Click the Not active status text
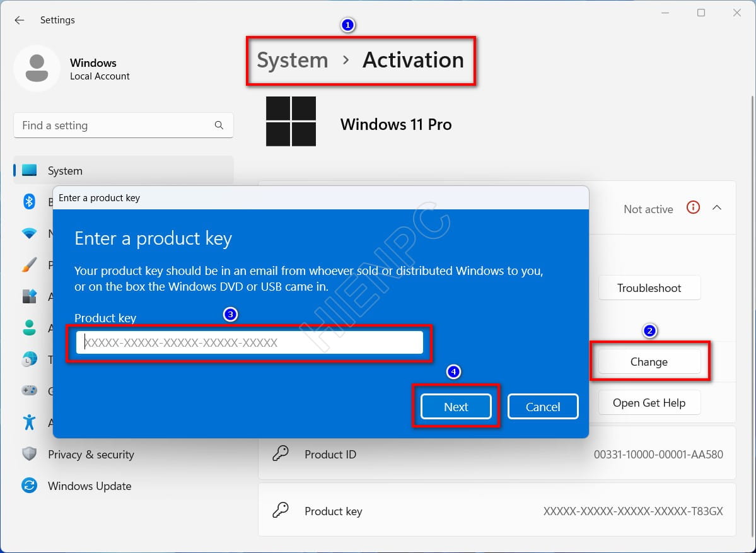Viewport: 756px width, 553px height. pos(648,209)
